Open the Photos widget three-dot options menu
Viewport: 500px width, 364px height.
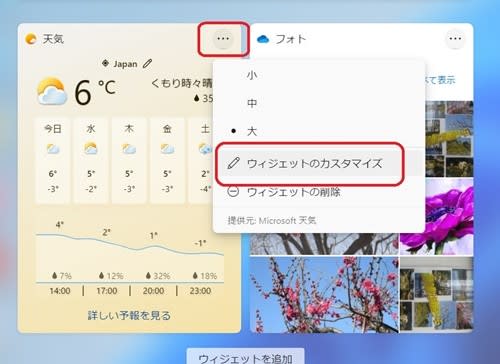[x=455, y=39]
